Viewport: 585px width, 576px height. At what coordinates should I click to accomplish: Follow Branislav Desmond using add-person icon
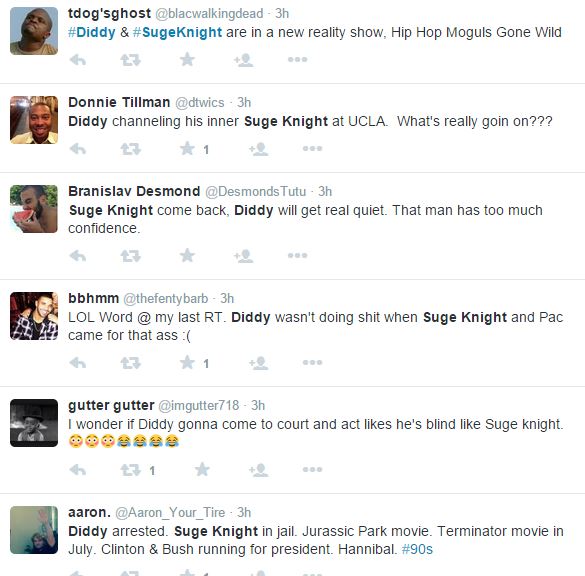244,256
